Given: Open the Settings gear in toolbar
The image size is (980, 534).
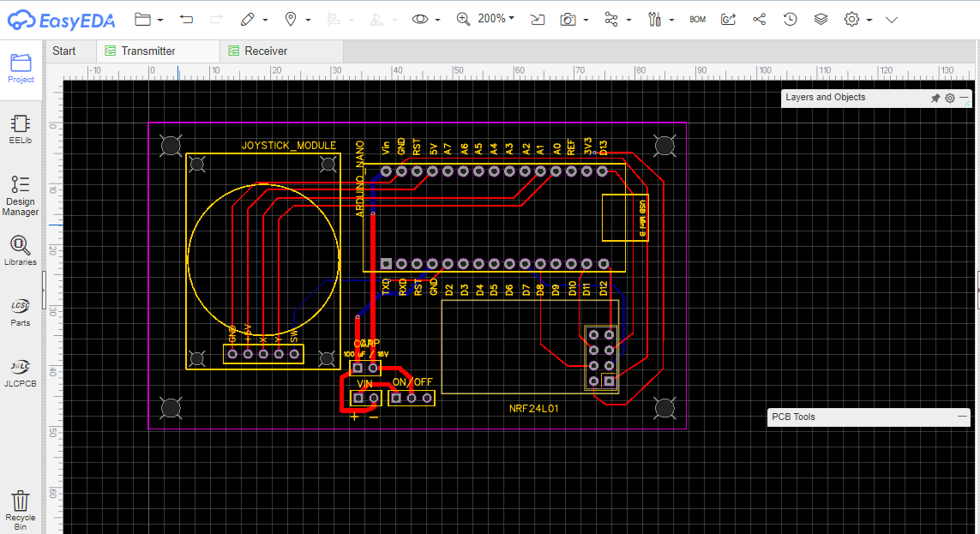Looking at the screenshot, I should pyautogui.click(x=851, y=20).
